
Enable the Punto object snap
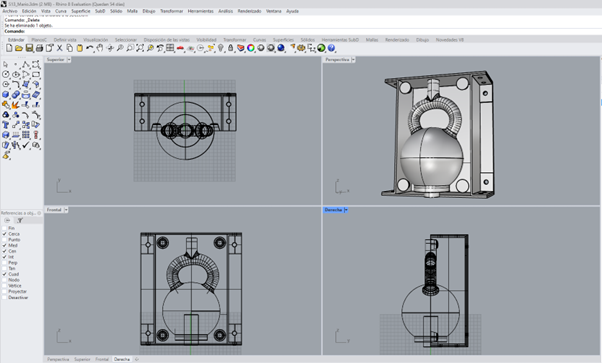click(x=5, y=240)
